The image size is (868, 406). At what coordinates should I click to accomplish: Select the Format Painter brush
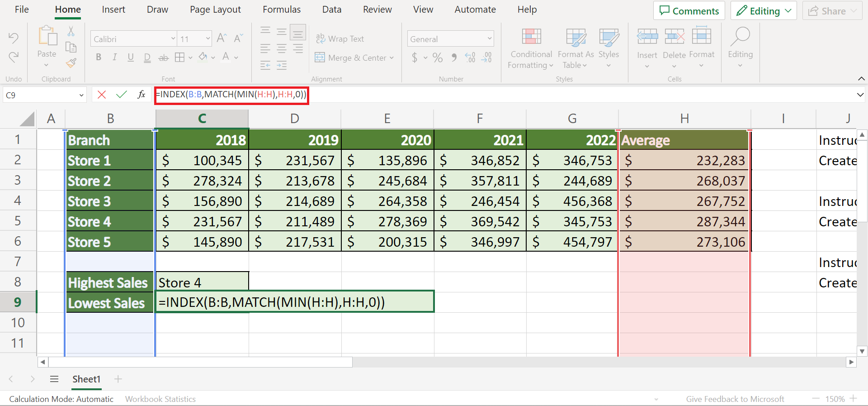coord(71,63)
